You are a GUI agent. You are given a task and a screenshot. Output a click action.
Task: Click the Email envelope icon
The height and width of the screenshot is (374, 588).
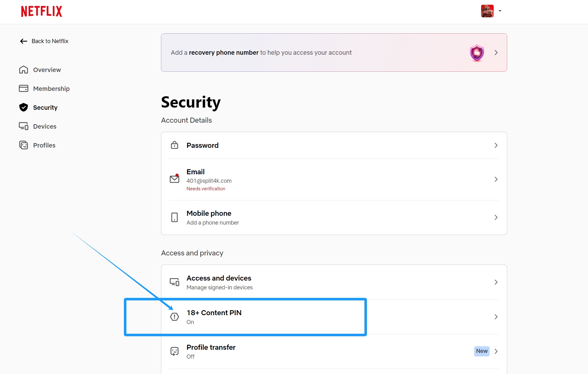coord(175,179)
